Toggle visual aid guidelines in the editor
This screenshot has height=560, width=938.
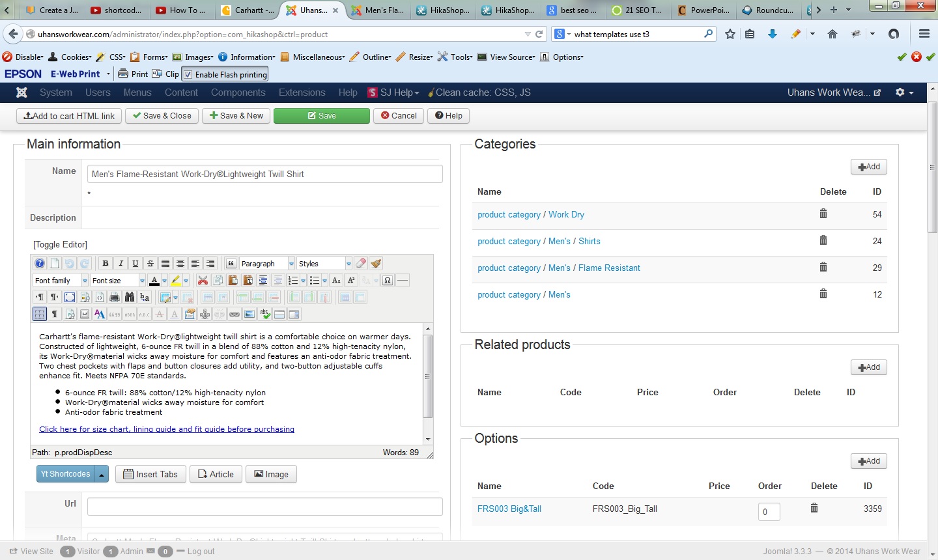(x=40, y=315)
